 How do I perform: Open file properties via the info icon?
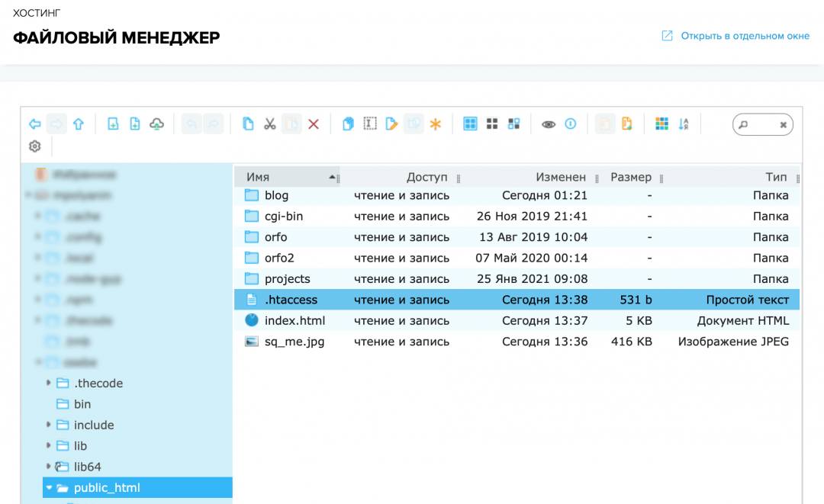tap(571, 124)
